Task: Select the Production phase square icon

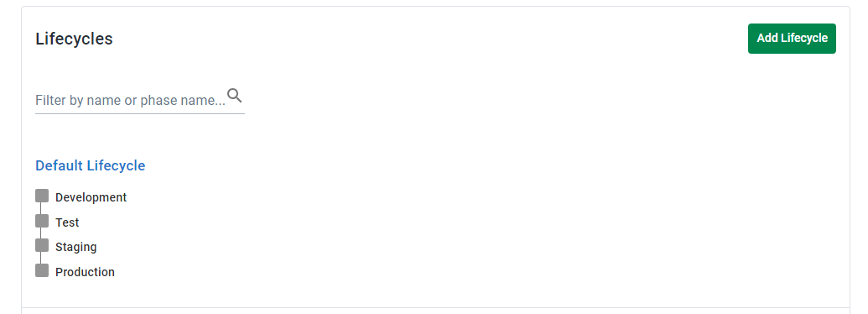Action: coord(42,270)
